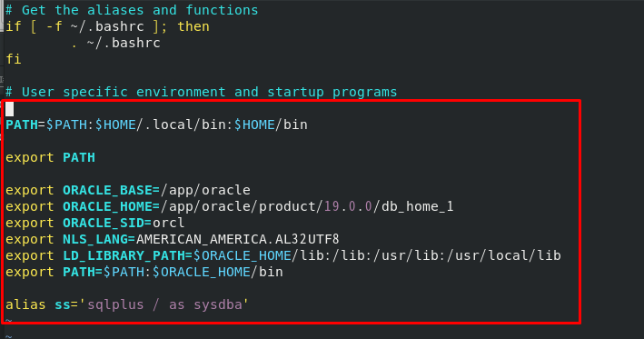Click the line 'export PATH=$PATH:$ORACLE_HOME/bin'
The width and height of the screenshot is (644, 339).
pyautogui.click(x=144, y=272)
